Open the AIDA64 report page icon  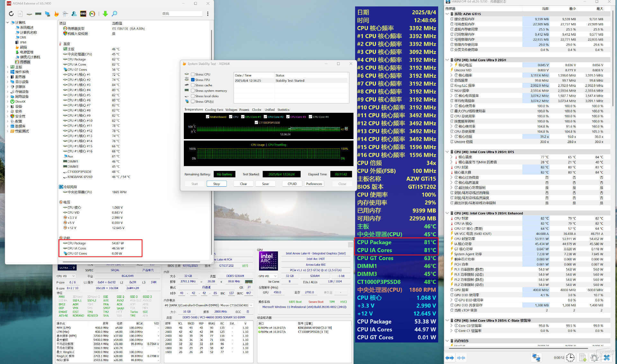coord(20,13)
